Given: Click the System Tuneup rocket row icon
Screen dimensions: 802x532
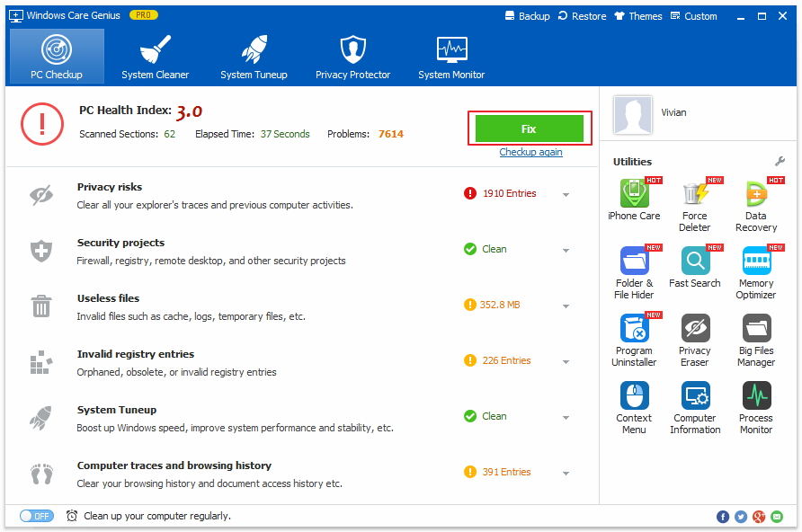Looking at the screenshot, I should [x=41, y=418].
